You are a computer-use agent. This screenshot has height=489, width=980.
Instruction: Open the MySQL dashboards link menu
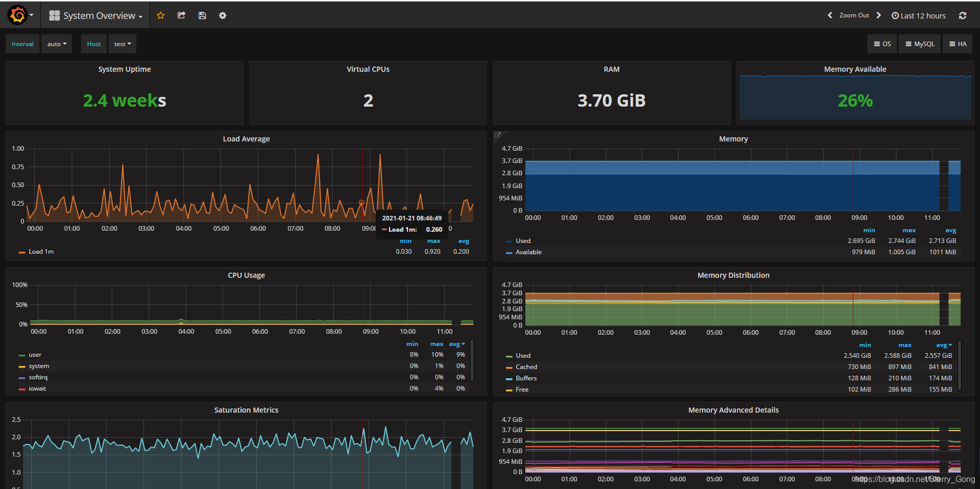(x=920, y=44)
